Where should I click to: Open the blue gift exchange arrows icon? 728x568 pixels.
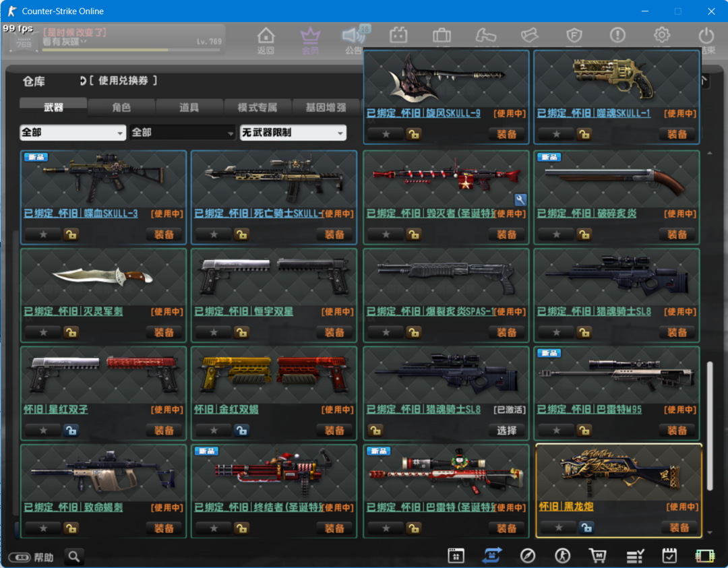[x=491, y=555]
